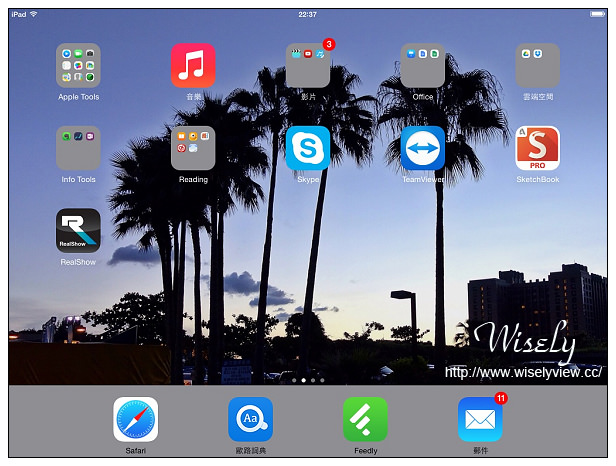
Task: Open the Reading folder
Action: coord(193,148)
